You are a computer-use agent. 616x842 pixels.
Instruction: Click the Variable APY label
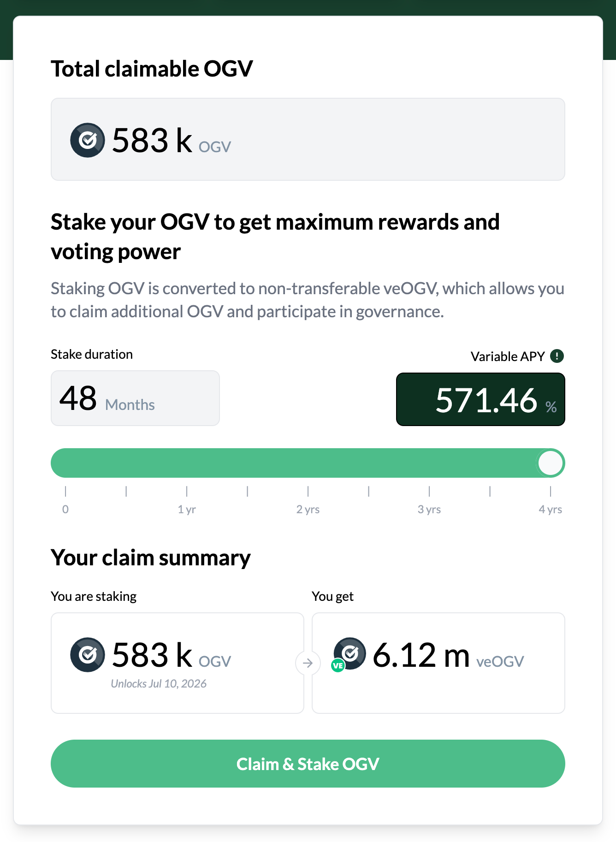[508, 356]
